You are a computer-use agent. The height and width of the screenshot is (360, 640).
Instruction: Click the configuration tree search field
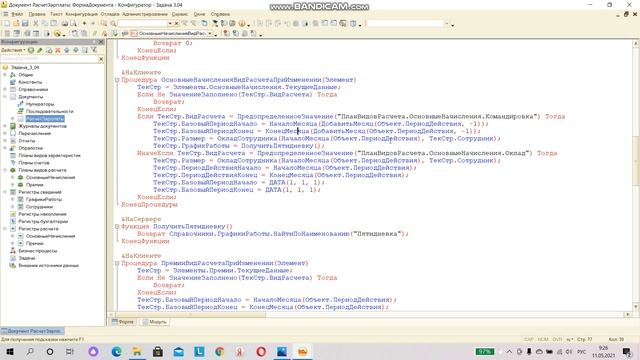pyautogui.click(x=49, y=59)
